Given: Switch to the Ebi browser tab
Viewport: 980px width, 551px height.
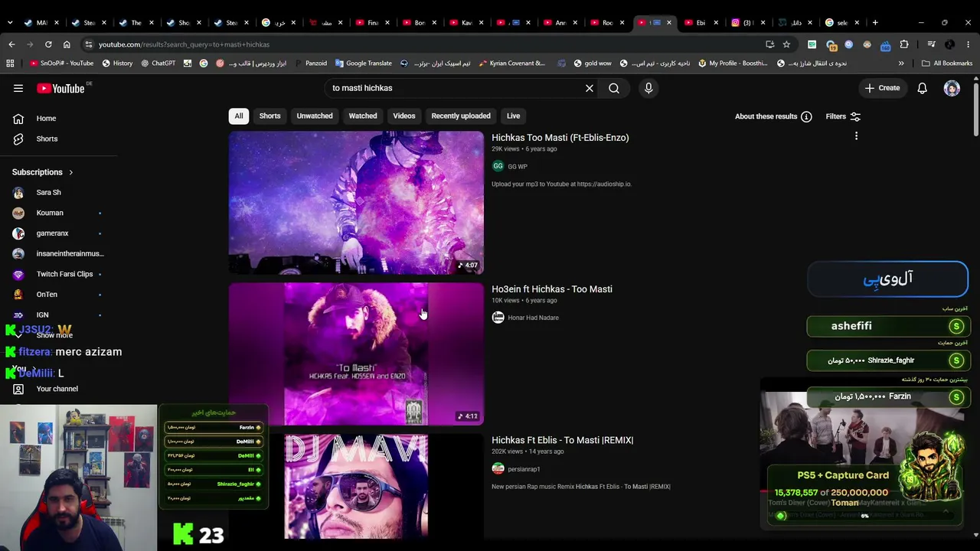Looking at the screenshot, I should (x=699, y=22).
